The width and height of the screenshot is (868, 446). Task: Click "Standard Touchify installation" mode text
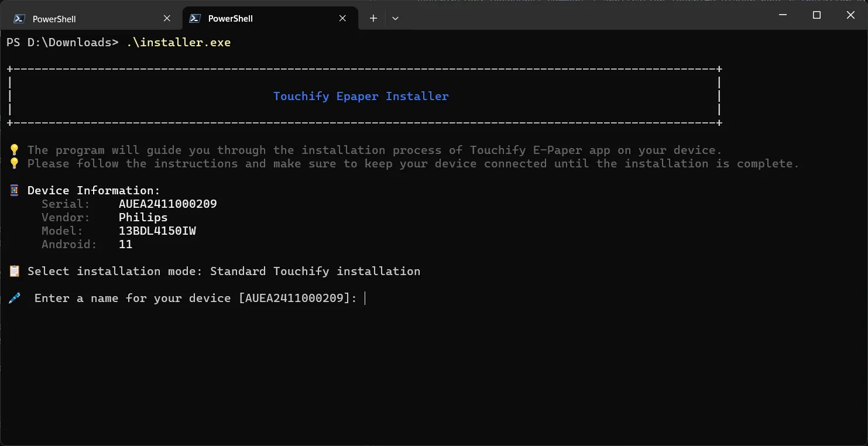pos(315,272)
